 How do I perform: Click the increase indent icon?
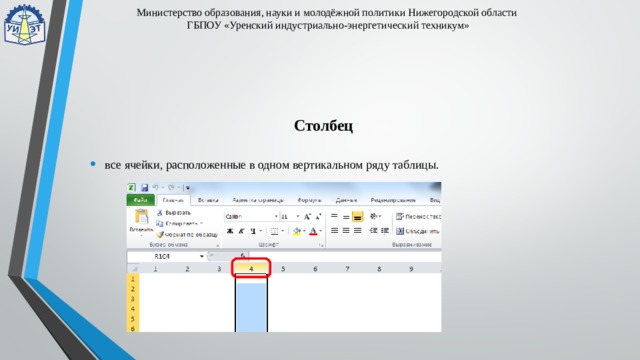(384, 231)
